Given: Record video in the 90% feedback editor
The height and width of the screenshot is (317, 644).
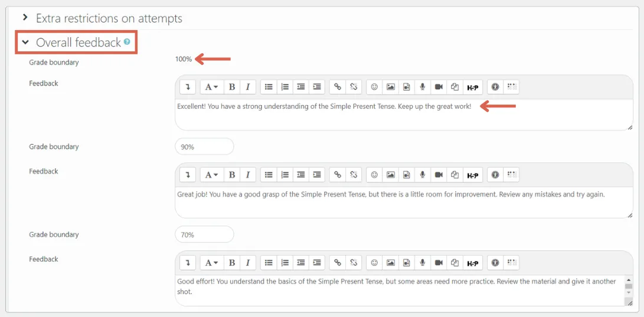Looking at the screenshot, I should pos(439,175).
